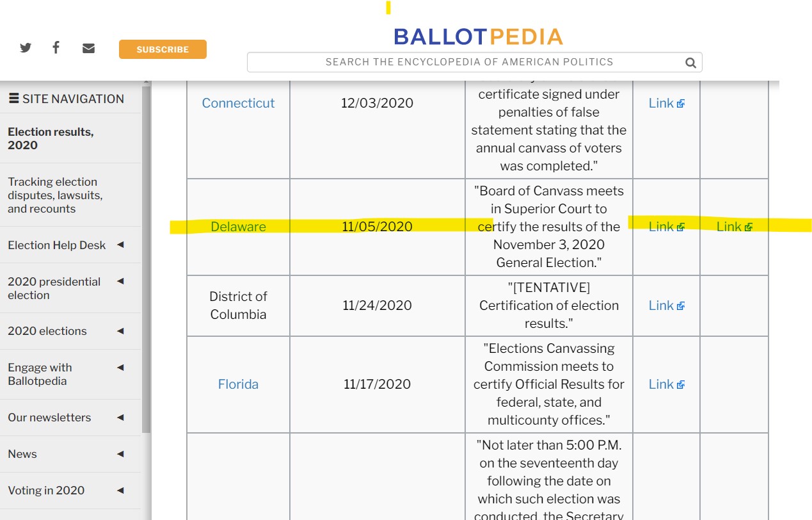This screenshot has height=520, width=812.
Task: Click the District of Columbia cell
Action: 238,305
